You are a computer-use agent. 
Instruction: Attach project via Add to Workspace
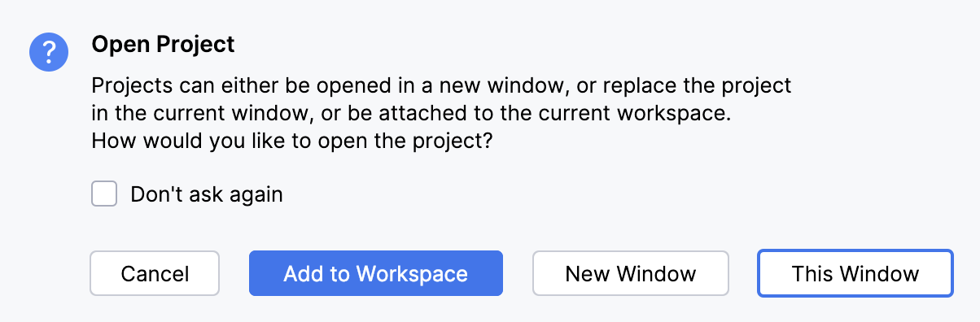(x=376, y=273)
